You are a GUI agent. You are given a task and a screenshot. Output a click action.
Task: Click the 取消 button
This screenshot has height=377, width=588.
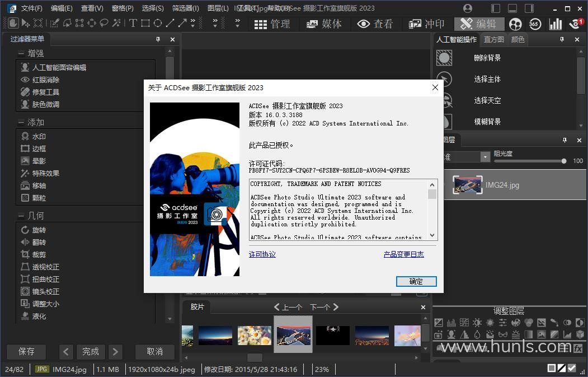154,351
